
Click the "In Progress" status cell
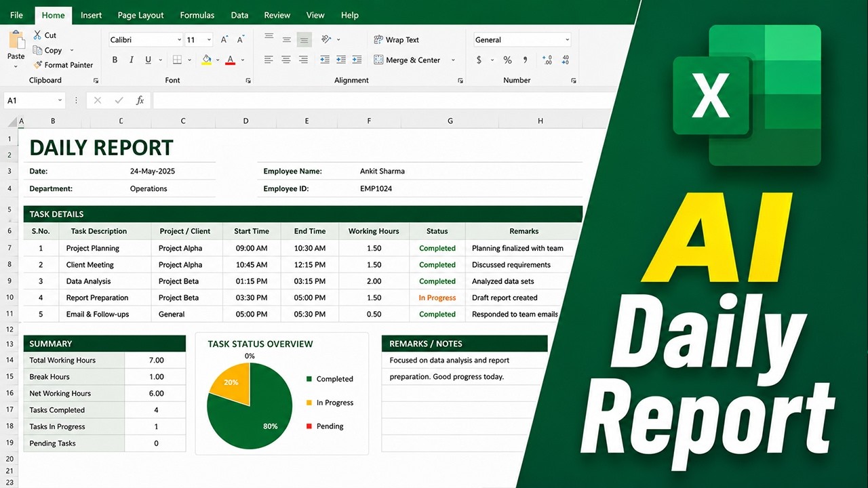(437, 298)
